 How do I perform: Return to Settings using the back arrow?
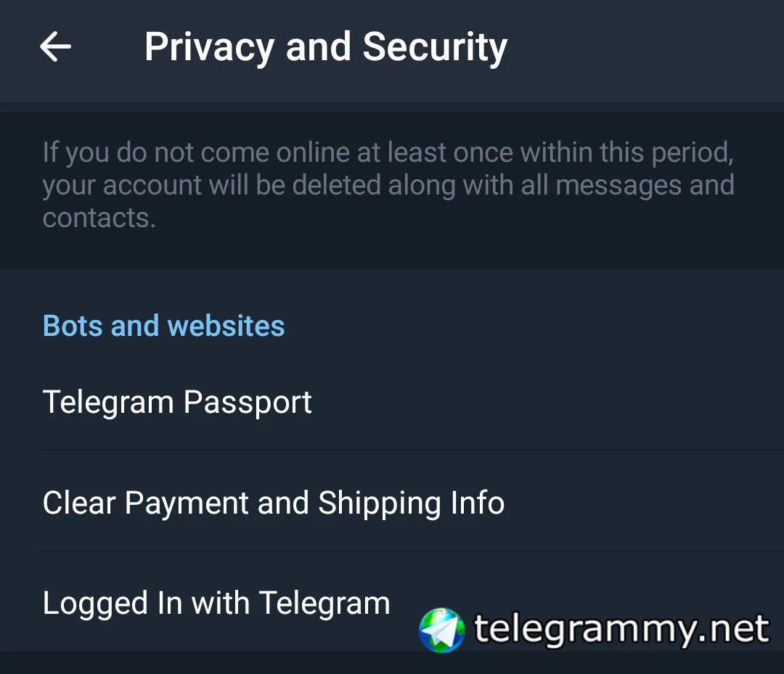(55, 48)
